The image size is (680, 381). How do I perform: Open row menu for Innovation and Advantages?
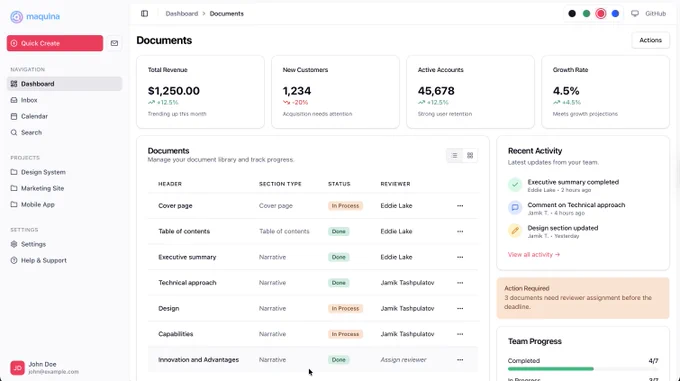pyautogui.click(x=460, y=360)
